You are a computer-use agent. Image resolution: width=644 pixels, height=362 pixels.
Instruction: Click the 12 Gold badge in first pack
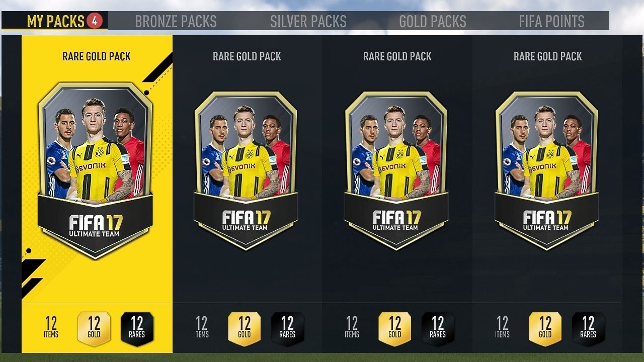tap(94, 329)
